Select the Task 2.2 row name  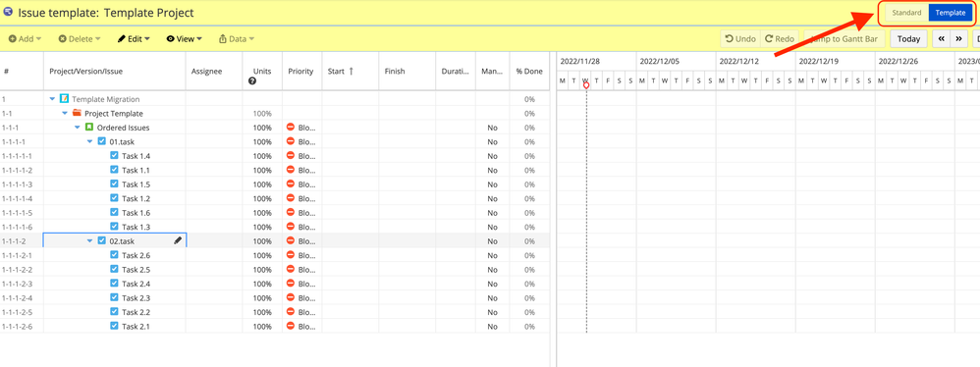coord(136,312)
